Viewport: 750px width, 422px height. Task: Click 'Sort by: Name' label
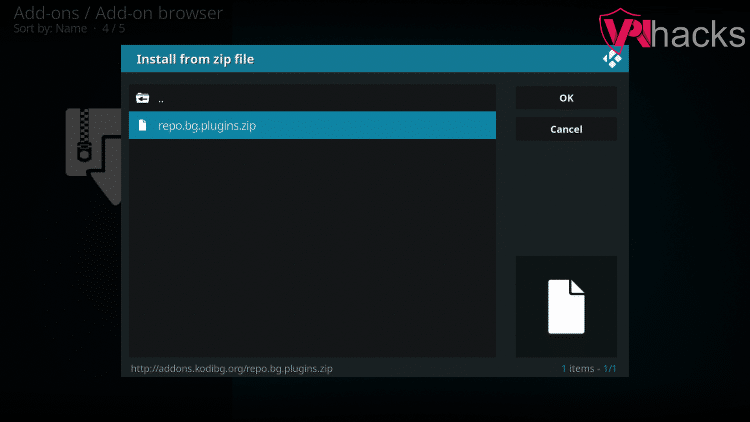50,29
